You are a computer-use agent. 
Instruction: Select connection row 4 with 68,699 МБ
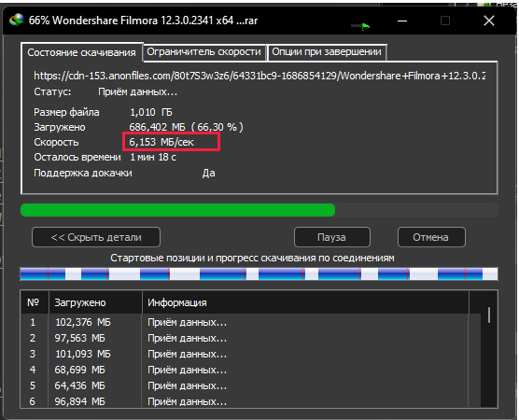tap(245, 370)
